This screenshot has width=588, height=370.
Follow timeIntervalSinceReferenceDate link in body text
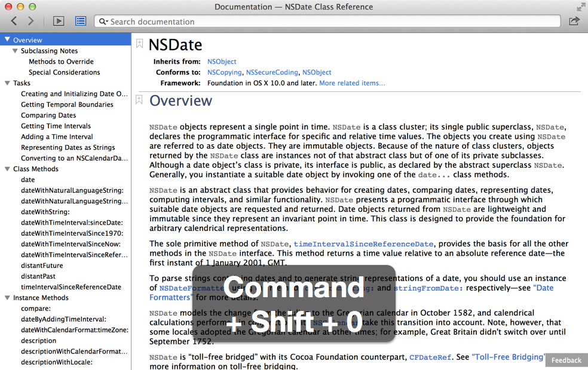click(x=363, y=244)
